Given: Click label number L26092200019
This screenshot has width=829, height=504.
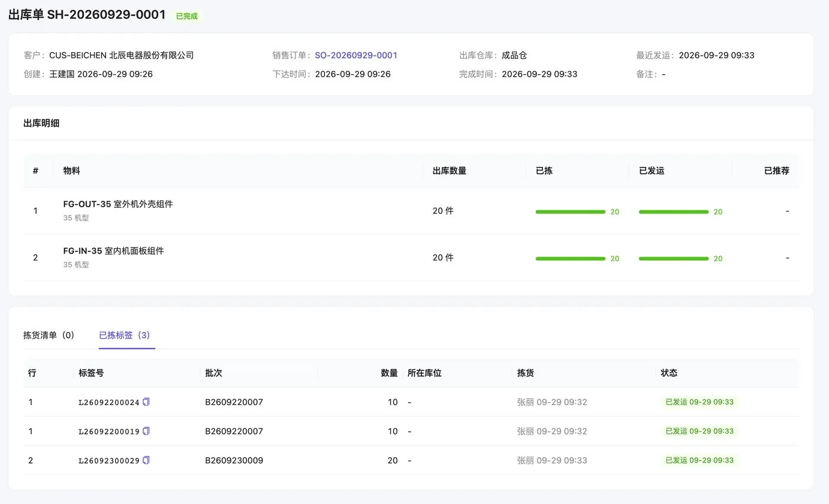Looking at the screenshot, I should 109,431.
